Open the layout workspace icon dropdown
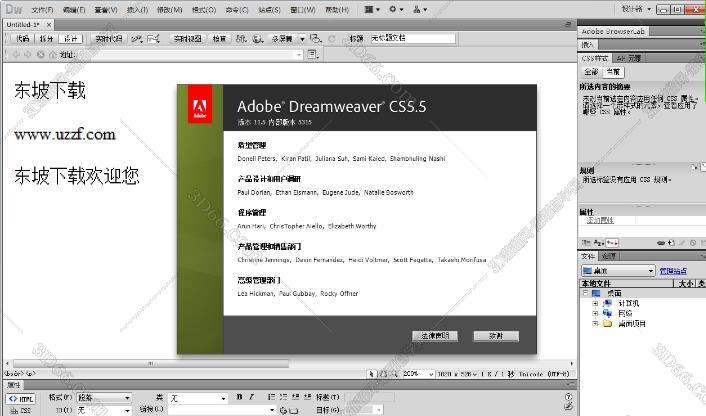Image resolution: width=706 pixels, height=416 pixels. click(x=371, y=9)
